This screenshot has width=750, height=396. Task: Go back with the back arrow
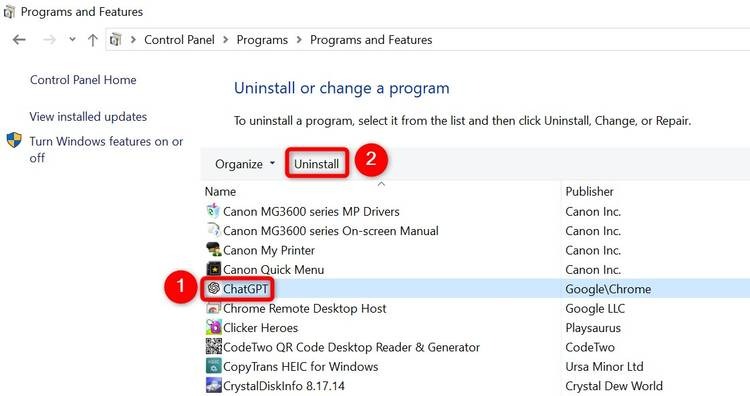[x=19, y=40]
